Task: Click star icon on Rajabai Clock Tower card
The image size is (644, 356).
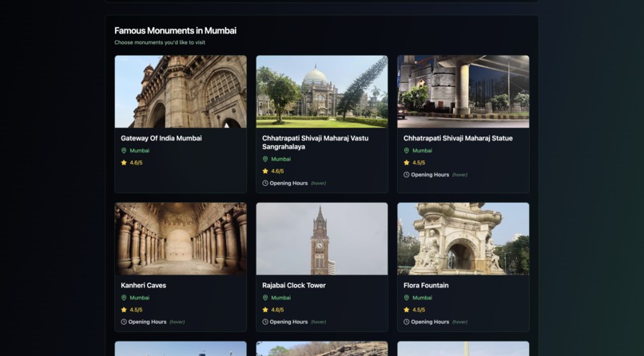Action: 265,310
